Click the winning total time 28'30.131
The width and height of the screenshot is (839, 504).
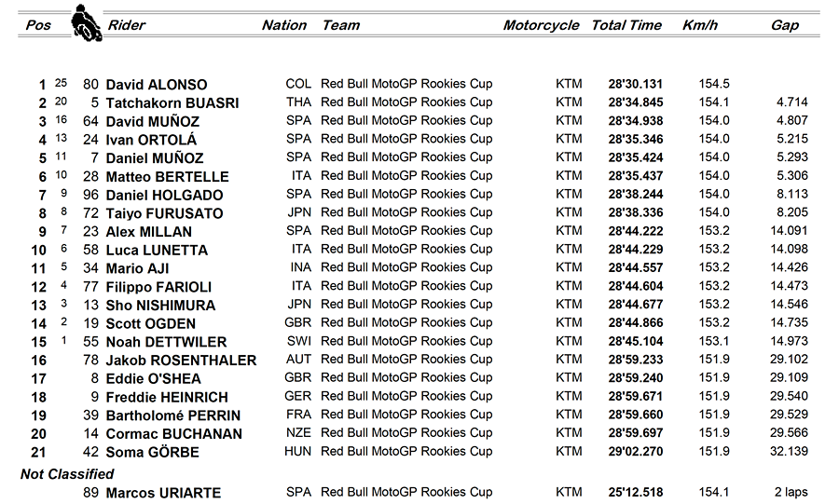635,85
